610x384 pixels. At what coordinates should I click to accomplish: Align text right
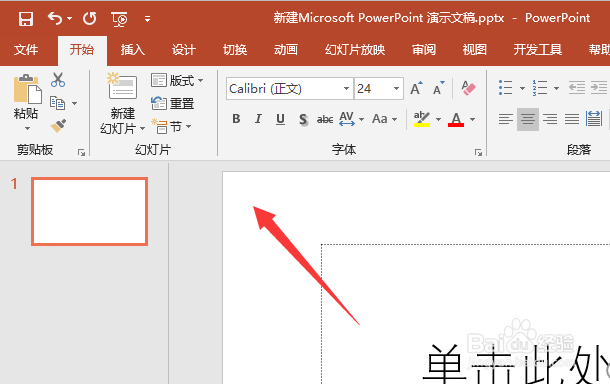550,119
